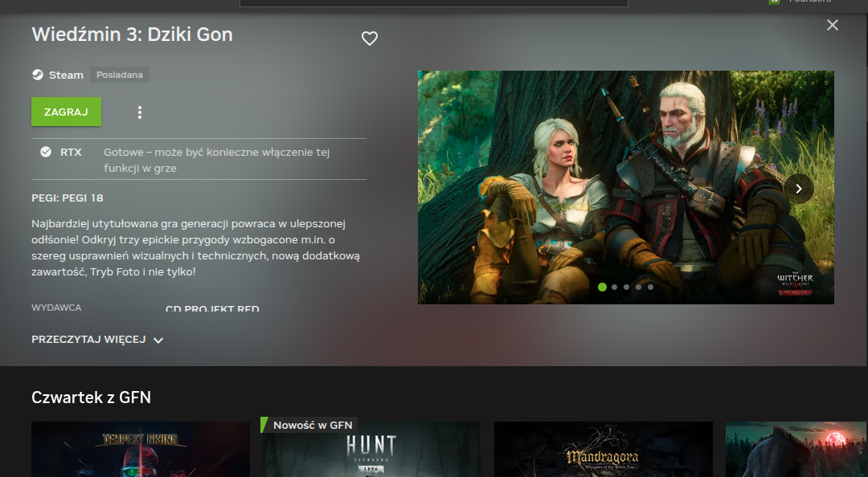The width and height of the screenshot is (868, 477).
Task: Click the Posiadana ownership badge
Action: click(x=120, y=75)
